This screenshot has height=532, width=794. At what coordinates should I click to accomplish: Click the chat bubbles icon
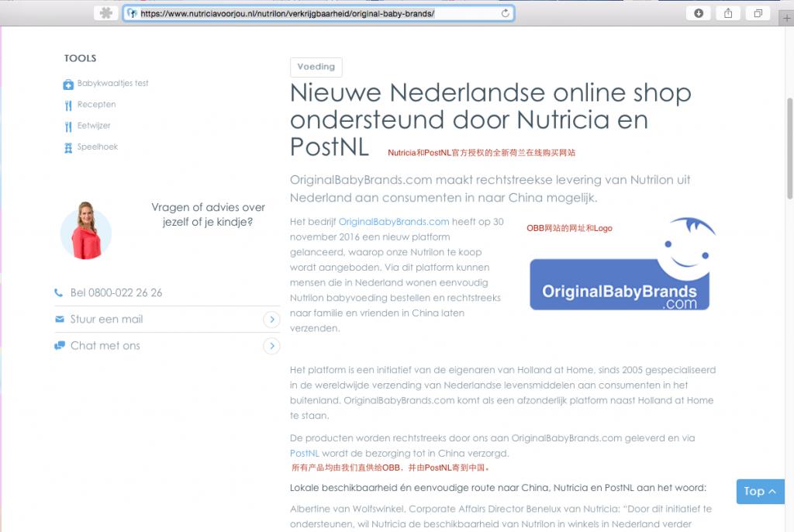point(59,346)
